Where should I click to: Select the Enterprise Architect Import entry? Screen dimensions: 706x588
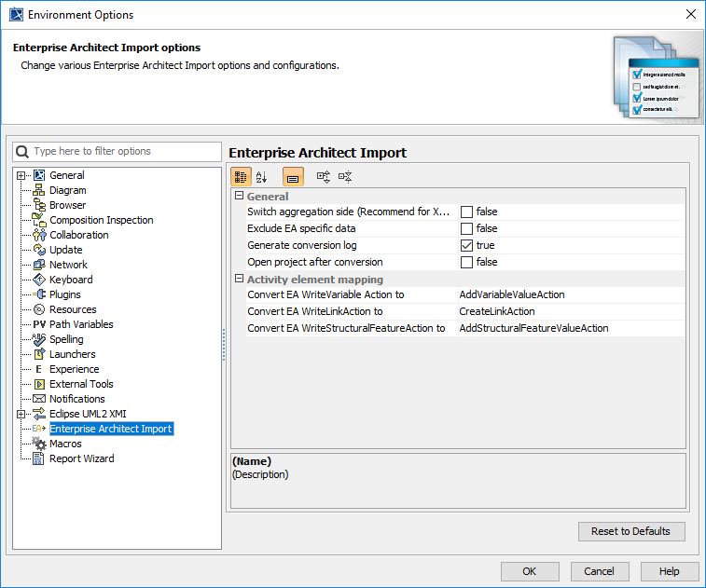(x=111, y=429)
